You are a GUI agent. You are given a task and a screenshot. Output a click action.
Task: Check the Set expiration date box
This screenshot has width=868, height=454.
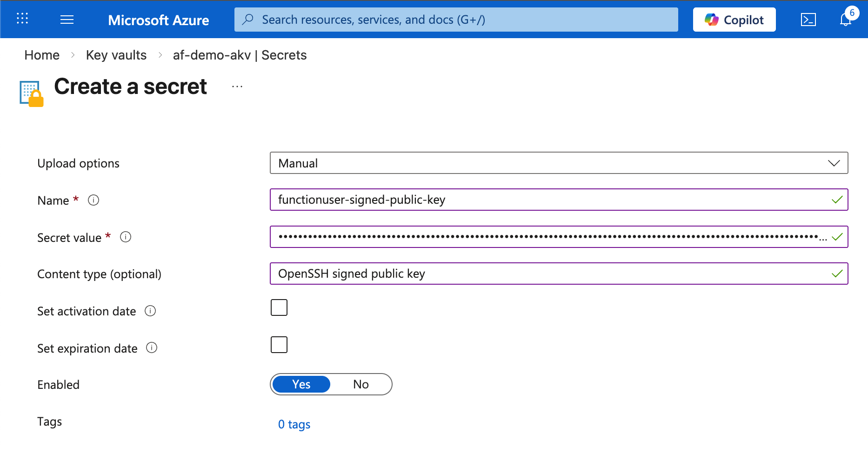tap(279, 345)
